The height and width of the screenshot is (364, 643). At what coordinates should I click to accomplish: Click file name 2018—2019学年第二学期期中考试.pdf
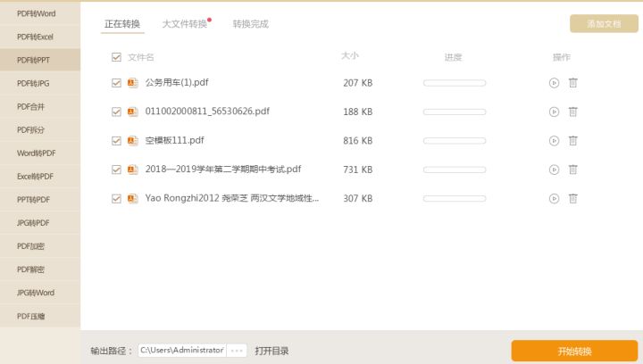[x=223, y=170]
